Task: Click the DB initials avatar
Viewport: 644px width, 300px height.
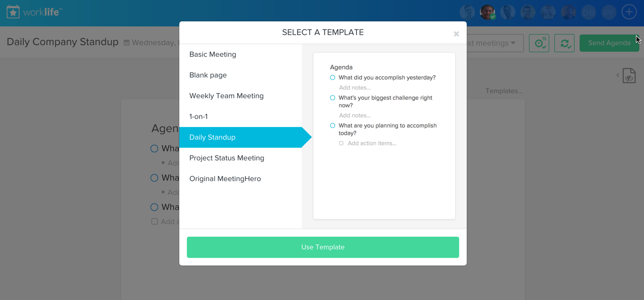Action: click(588, 12)
